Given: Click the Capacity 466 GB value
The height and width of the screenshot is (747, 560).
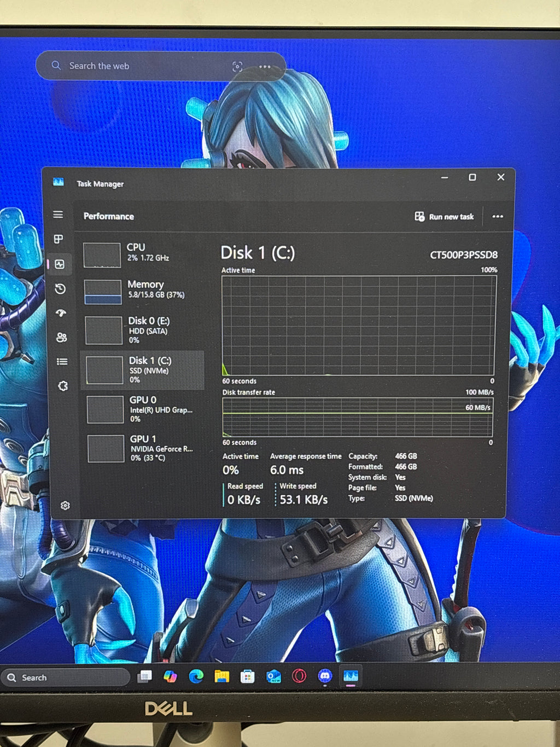Looking at the screenshot, I should click(406, 456).
